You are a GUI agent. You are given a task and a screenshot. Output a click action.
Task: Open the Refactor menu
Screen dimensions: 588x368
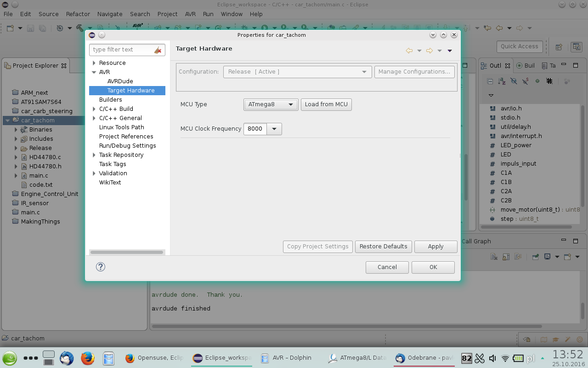point(78,14)
